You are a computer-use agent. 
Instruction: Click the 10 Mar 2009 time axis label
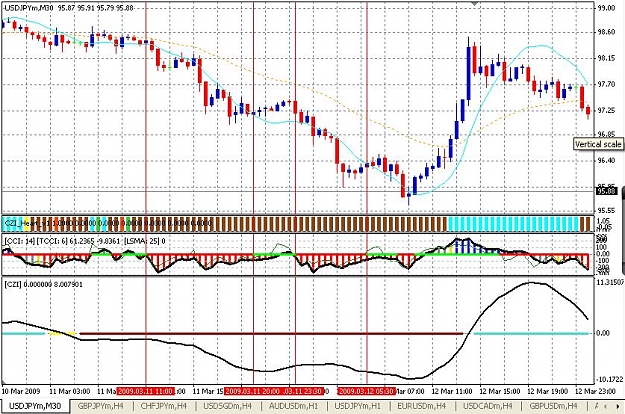click(21, 391)
